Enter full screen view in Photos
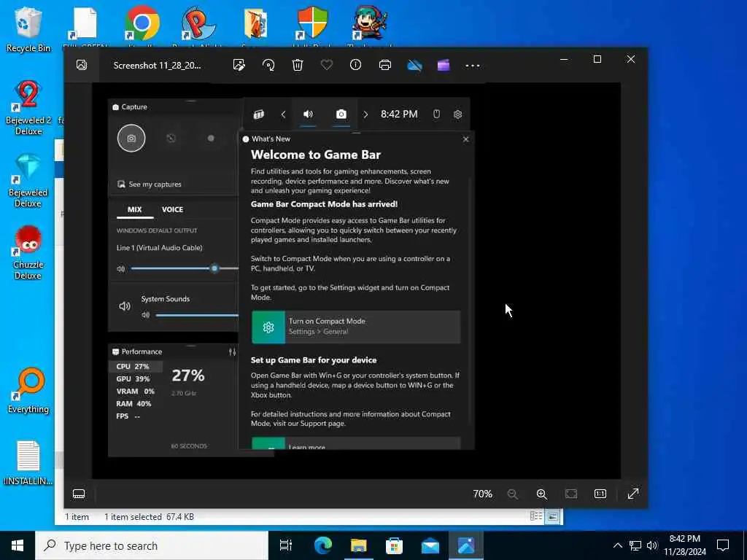747x560 pixels. pyautogui.click(x=633, y=494)
